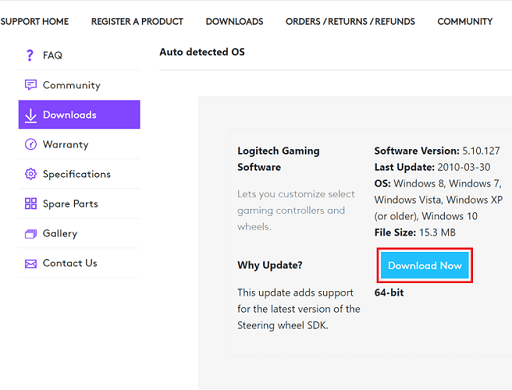Click the FAQ question mark icon
Screen dimensions: 512x390
(30, 55)
